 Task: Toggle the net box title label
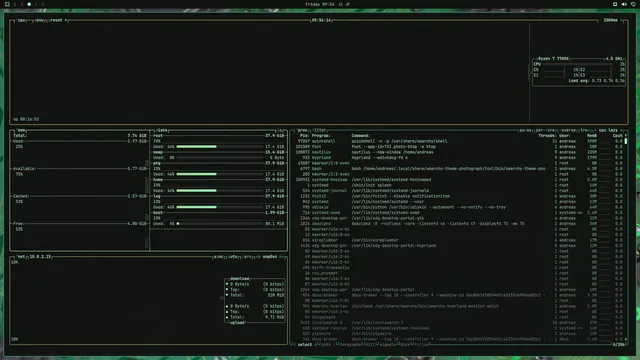[21, 257]
